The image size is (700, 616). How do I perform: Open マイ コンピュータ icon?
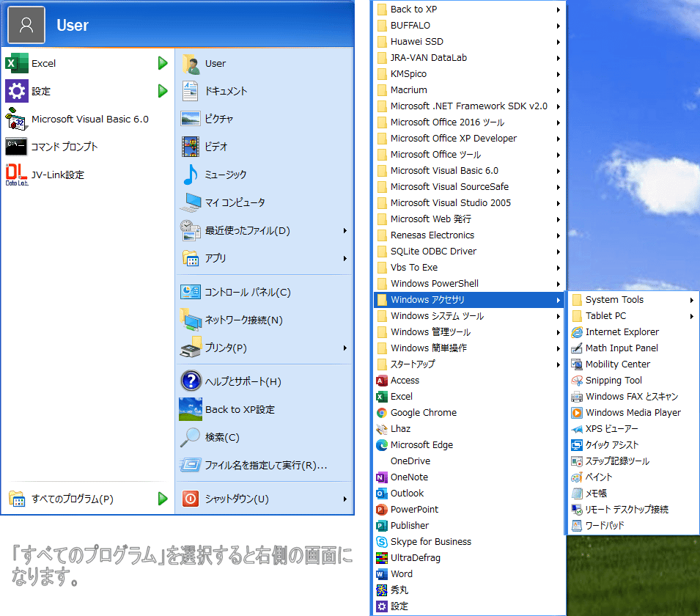(x=191, y=202)
